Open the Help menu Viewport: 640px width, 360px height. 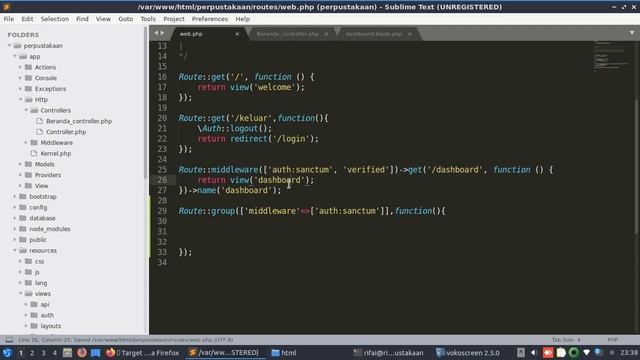(x=242, y=19)
